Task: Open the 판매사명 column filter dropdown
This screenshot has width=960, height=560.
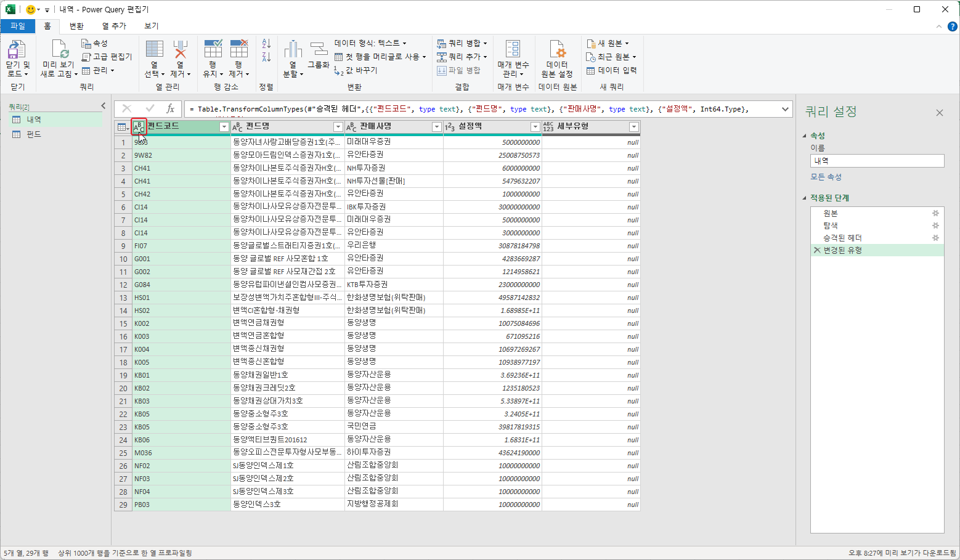Action: pos(436,127)
